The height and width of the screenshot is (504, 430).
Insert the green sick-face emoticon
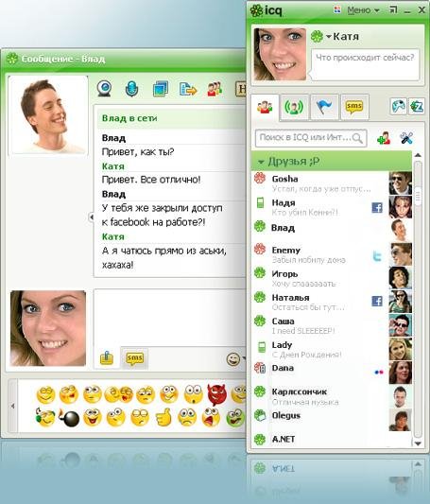(x=235, y=417)
